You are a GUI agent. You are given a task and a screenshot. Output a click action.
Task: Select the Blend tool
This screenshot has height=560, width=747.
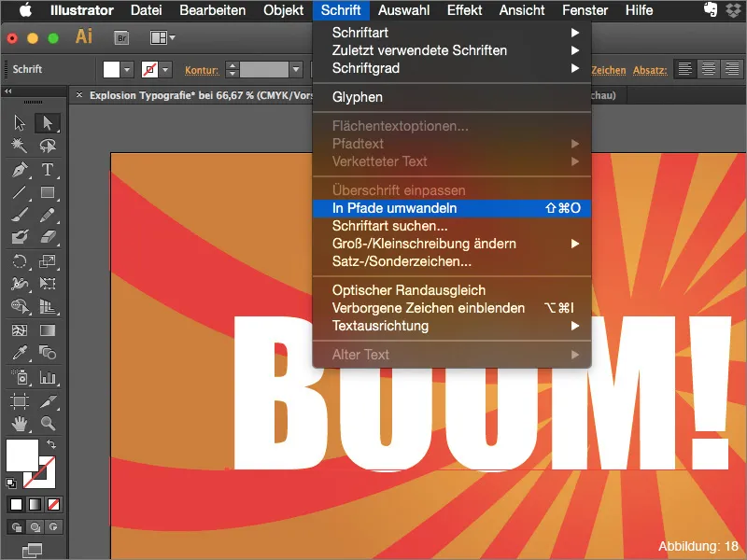pyautogui.click(x=48, y=353)
